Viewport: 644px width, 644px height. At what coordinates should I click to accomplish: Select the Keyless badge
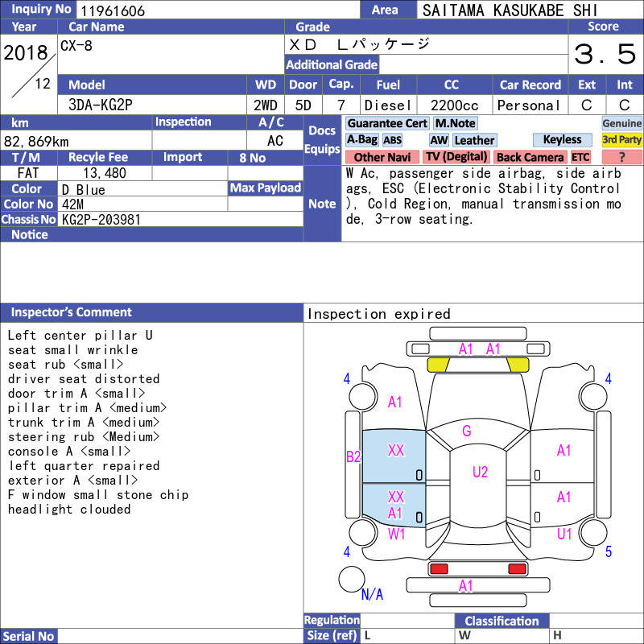point(562,139)
